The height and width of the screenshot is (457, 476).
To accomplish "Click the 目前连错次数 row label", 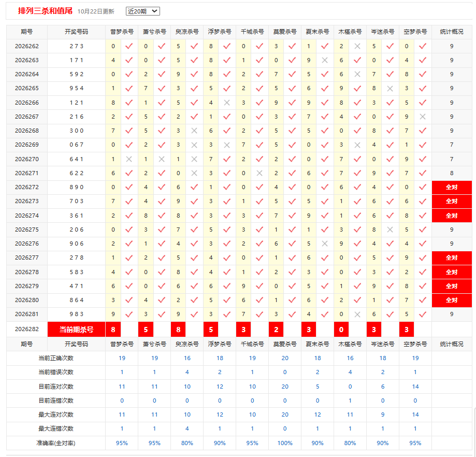I will click(56, 401).
